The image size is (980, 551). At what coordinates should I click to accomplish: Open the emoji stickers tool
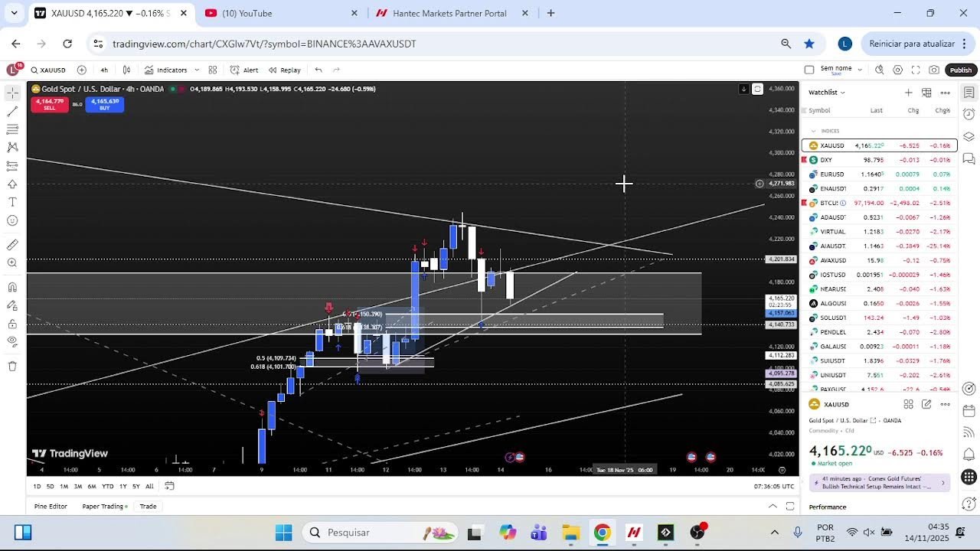tap(12, 220)
